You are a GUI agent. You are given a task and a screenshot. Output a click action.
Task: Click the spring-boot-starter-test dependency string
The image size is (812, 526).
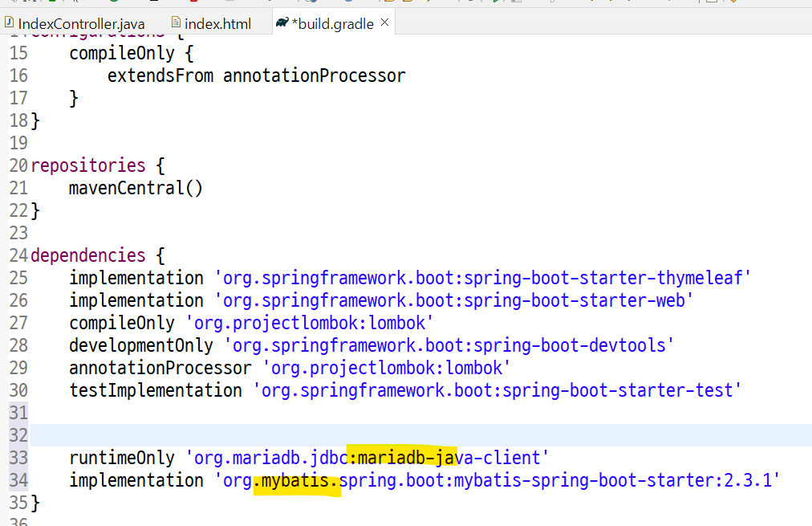click(x=497, y=390)
